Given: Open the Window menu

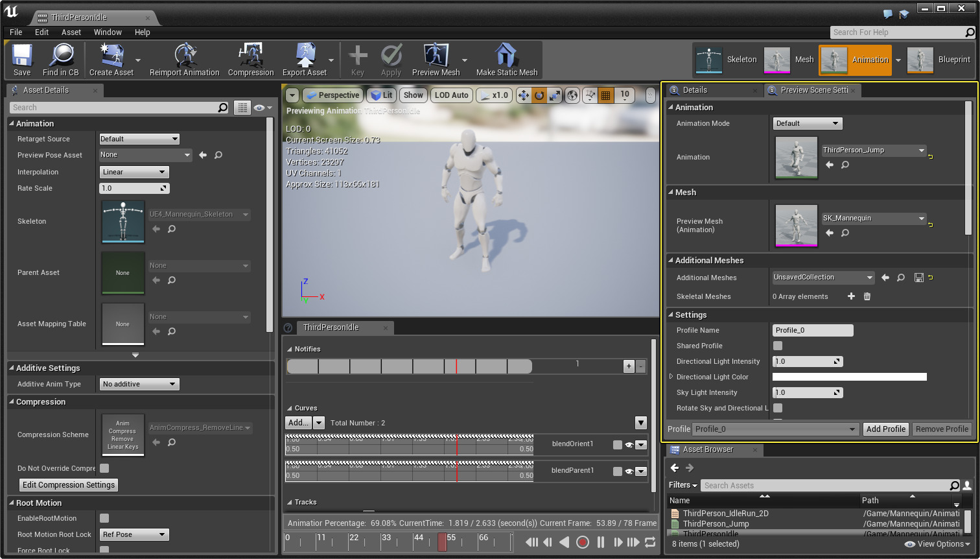Looking at the screenshot, I should coord(108,32).
